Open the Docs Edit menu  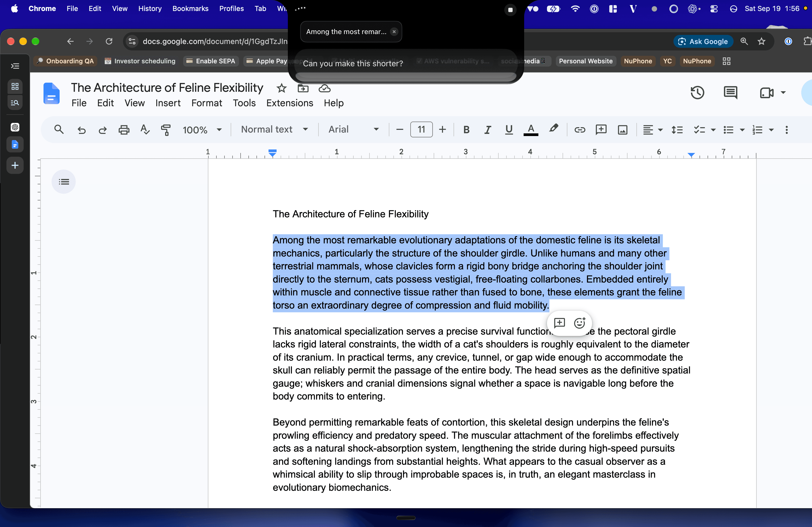point(106,103)
